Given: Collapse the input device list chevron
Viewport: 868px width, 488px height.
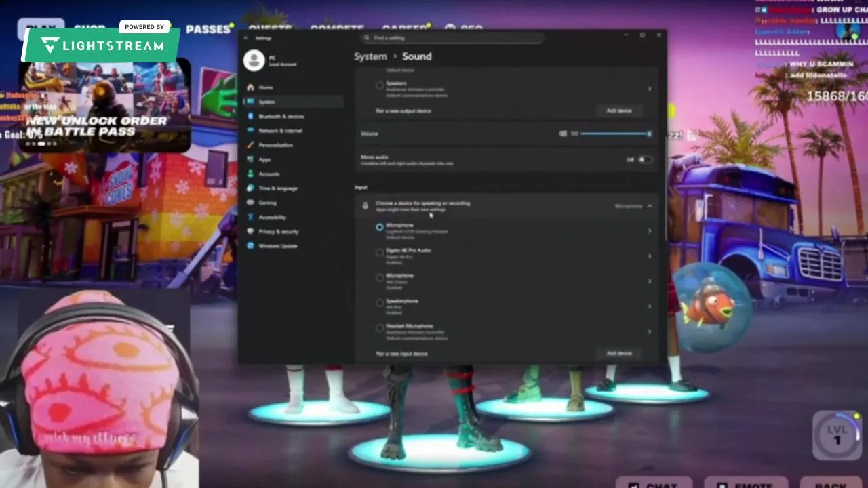Looking at the screenshot, I should (x=649, y=206).
